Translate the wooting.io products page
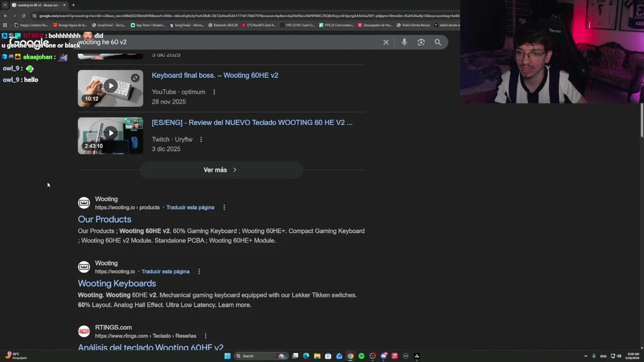 (190, 207)
